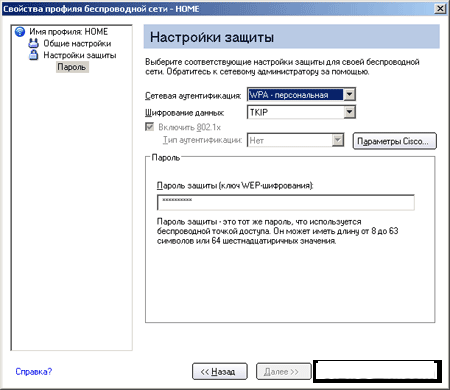The width and height of the screenshot is (450, 390).
Task: Toggle the Включить 802.1x checkbox
Action: (x=149, y=127)
